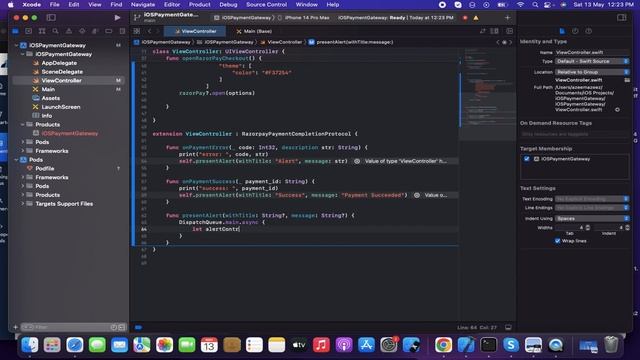640x360 pixels.
Task: Toggle the Wrap lines checkbox
Action: coord(558,241)
